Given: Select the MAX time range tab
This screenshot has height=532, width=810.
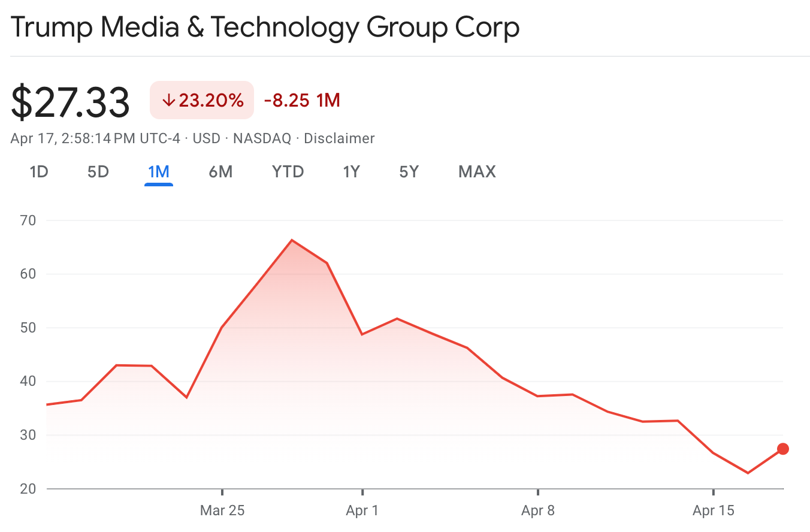Looking at the screenshot, I should tap(476, 172).
